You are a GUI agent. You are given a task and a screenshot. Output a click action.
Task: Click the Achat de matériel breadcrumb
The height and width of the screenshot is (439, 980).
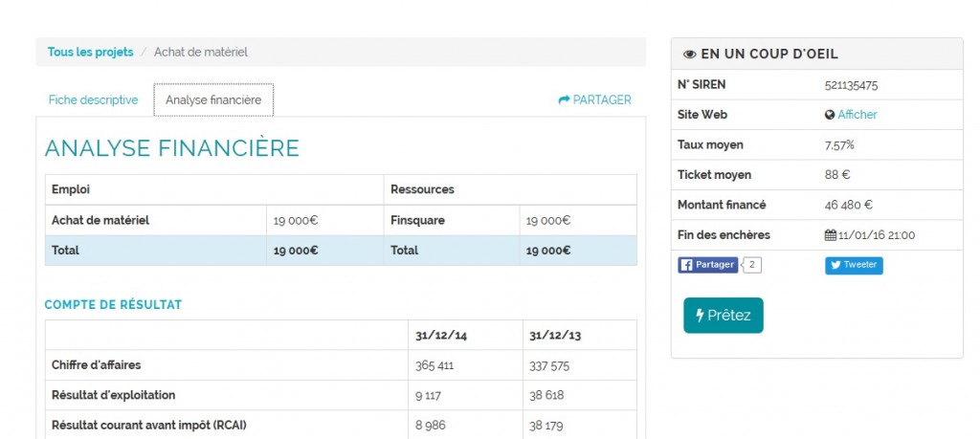pos(200,52)
